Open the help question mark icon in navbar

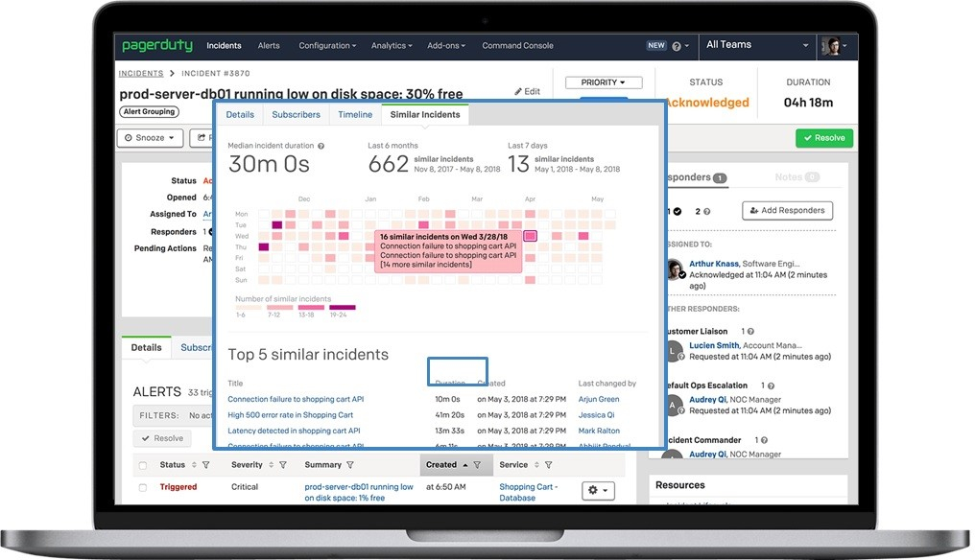(x=677, y=46)
